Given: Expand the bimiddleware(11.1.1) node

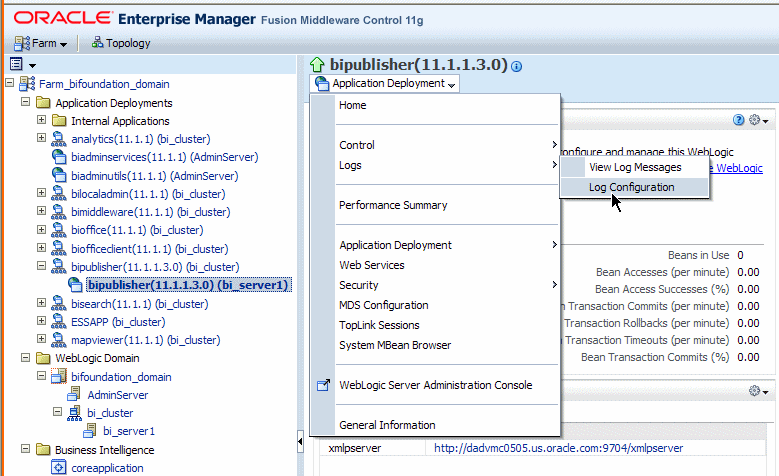Looking at the screenshot, I should coord(41,211).
